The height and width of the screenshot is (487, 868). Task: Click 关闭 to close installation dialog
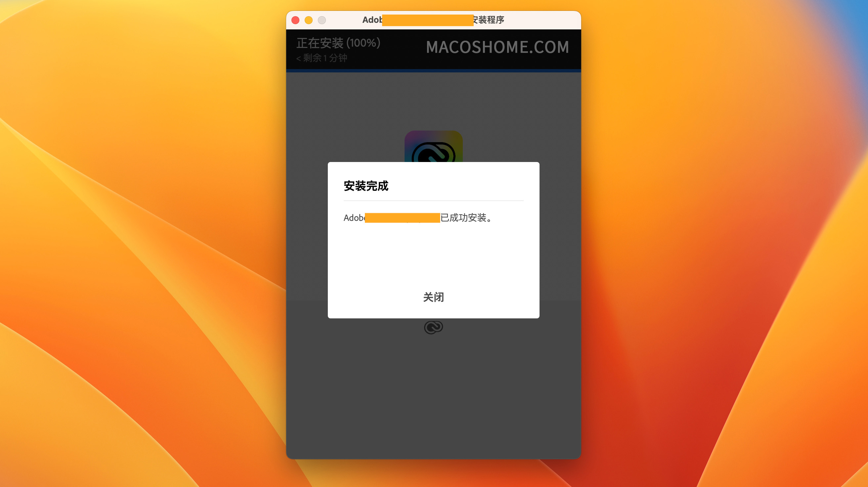pos(433,297)
